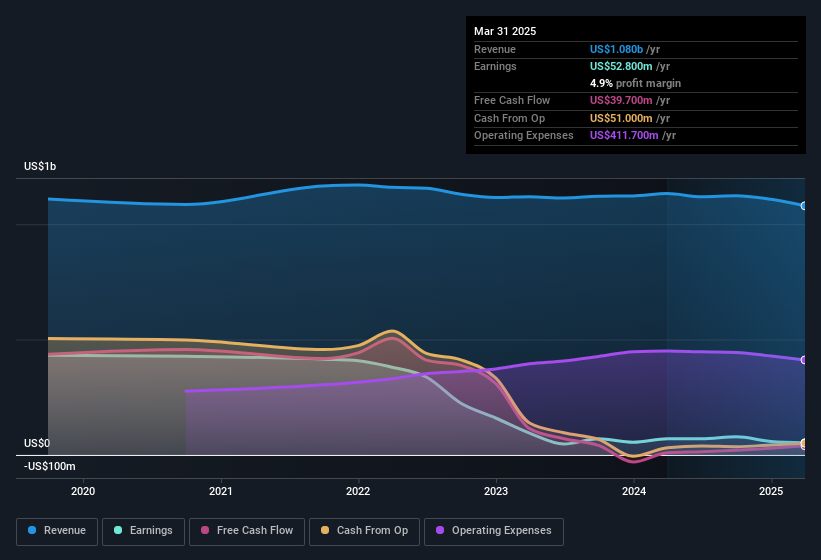
Task: Click the 2020 x-axis label
Action: (x=83, y=491)
